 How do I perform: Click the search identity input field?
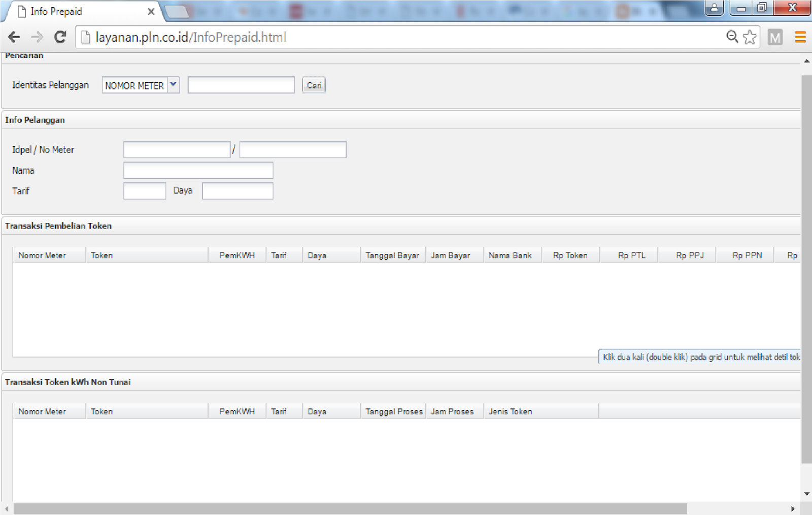coord(241,85)
